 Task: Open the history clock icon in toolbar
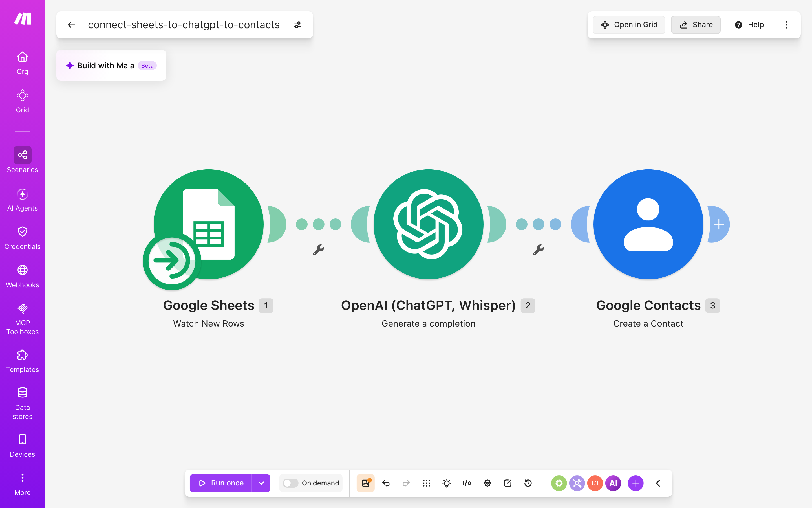tap(528, 483)
